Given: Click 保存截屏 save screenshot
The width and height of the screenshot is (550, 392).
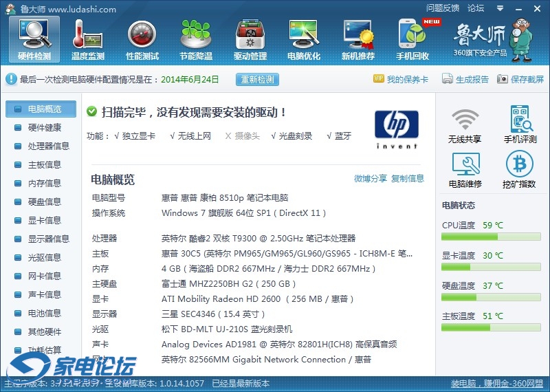Looking at the screenshot, I should 527,79.
